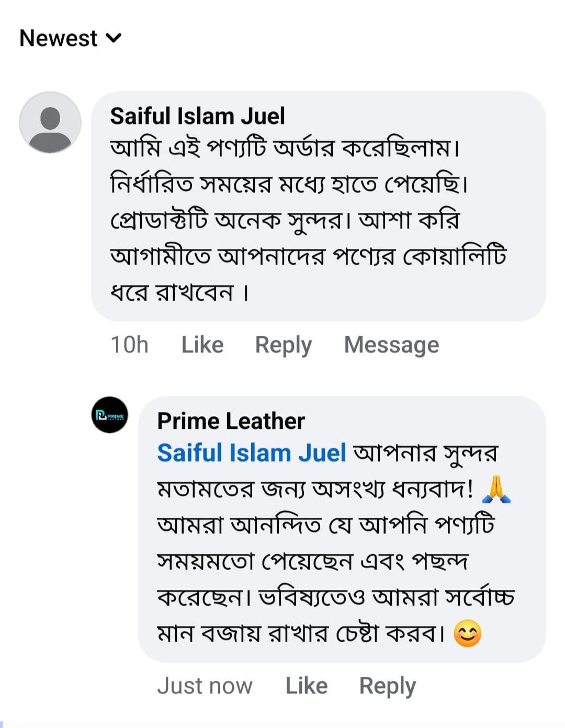565x728 pixels.
Task: Expand the Newest sort chevron arrow
Action: pyautogui.click(x=114, y=38)
